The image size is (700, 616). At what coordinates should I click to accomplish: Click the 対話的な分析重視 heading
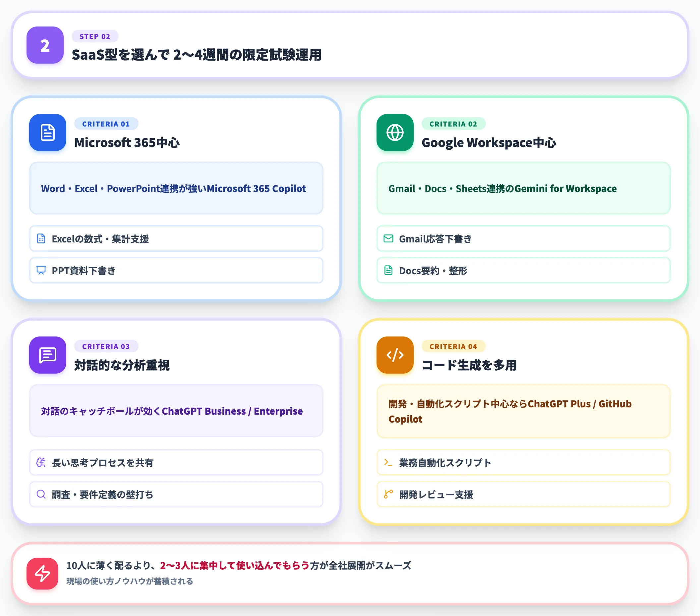coord(122,365)
